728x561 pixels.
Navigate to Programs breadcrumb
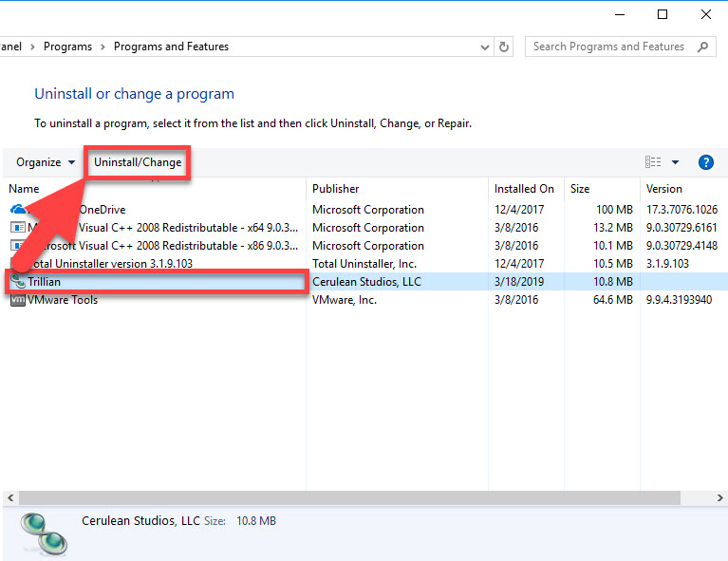pos(67,47)
